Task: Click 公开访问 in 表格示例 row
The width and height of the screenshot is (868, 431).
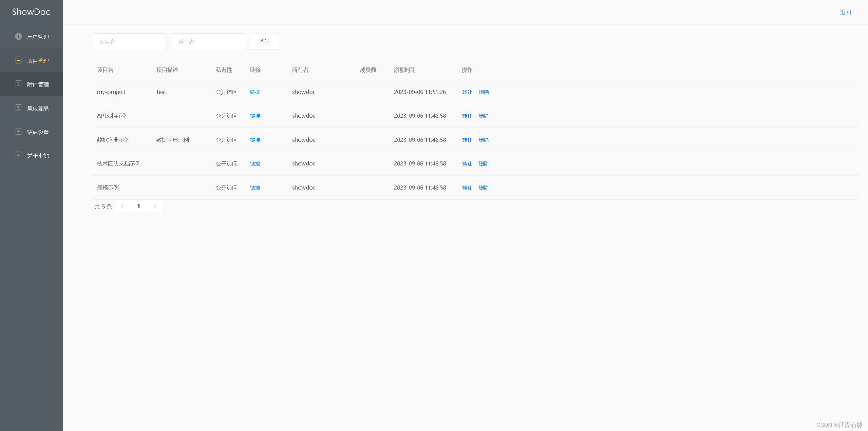Action: pos(227,188)
